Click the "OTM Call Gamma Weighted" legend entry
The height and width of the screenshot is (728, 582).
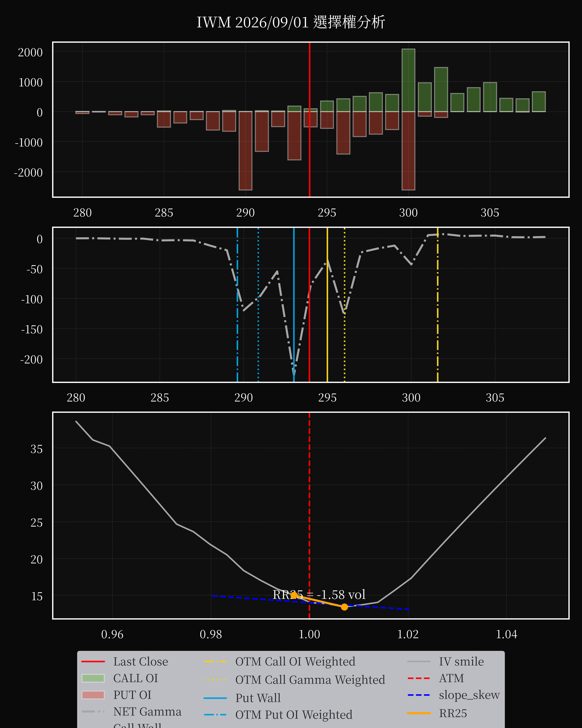(295, 680)
